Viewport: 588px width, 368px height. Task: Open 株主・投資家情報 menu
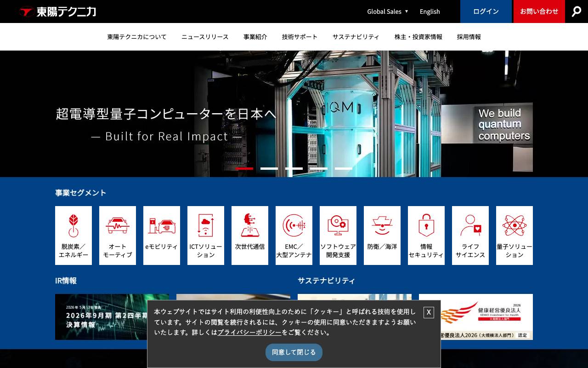pos(418,37)
